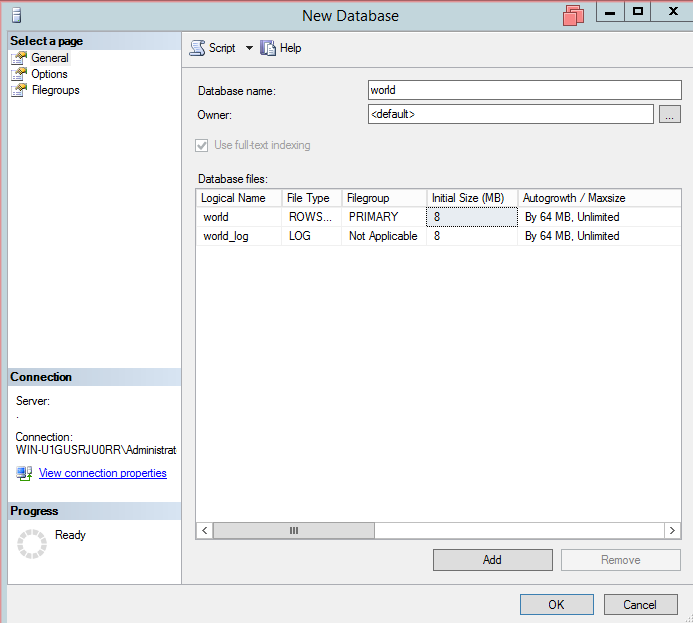Click the red overlapping windows icon
693x623 pixels.
click(573, 15)
